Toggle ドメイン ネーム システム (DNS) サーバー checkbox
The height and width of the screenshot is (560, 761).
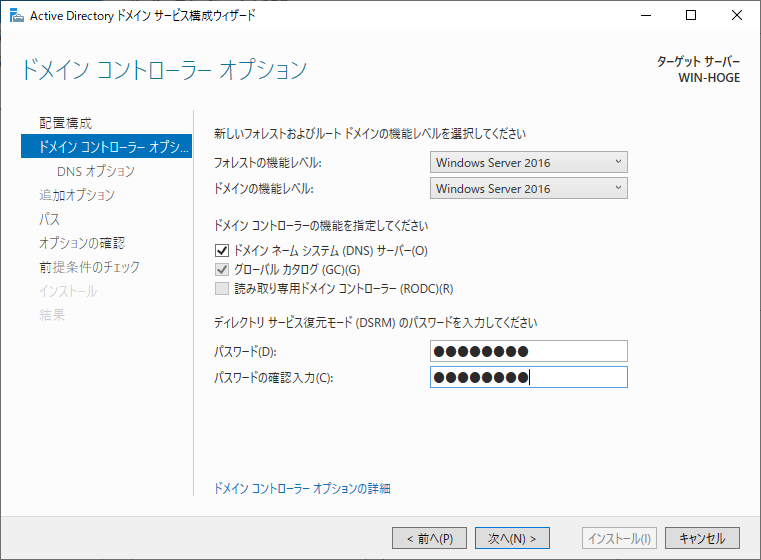[222, 251]
